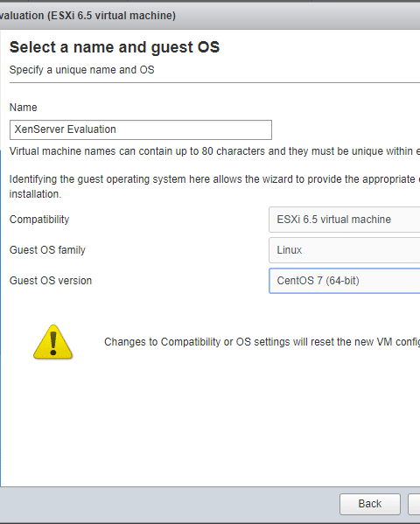Click the Compatibility label

39,220
